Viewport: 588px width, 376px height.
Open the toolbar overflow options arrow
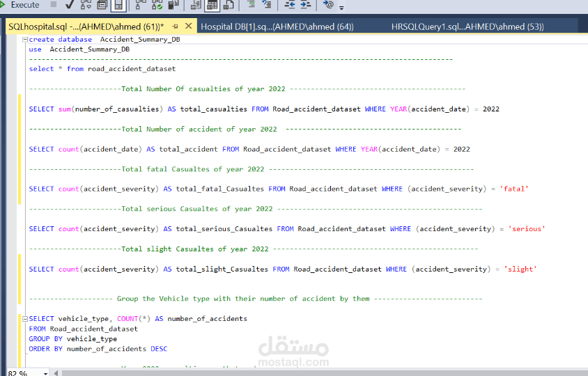click(341, 7)
